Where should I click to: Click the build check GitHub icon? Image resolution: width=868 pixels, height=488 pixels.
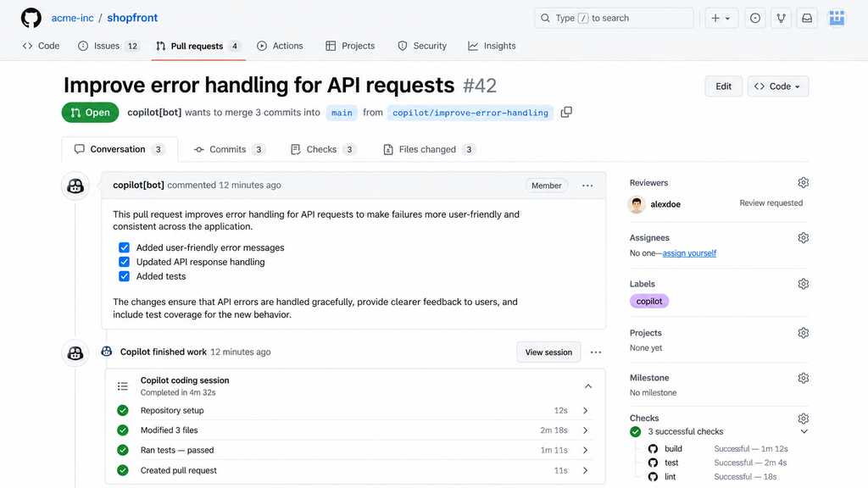coord(654,449)
